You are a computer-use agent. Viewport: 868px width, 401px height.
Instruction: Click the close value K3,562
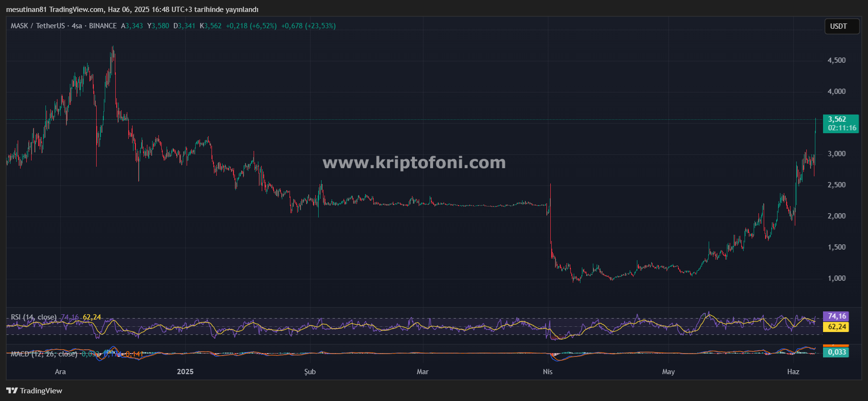(211, 26)
